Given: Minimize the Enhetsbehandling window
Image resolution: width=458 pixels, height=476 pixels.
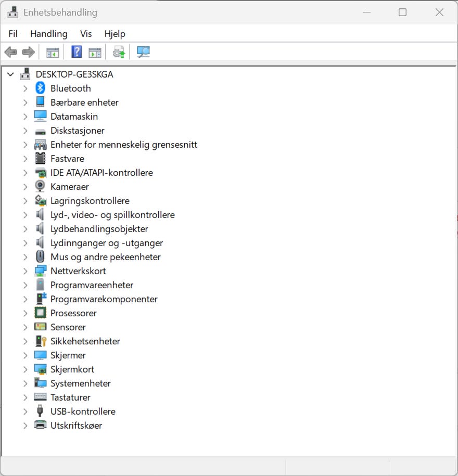Looking at the screenshot, I should [x=366, y=12].
